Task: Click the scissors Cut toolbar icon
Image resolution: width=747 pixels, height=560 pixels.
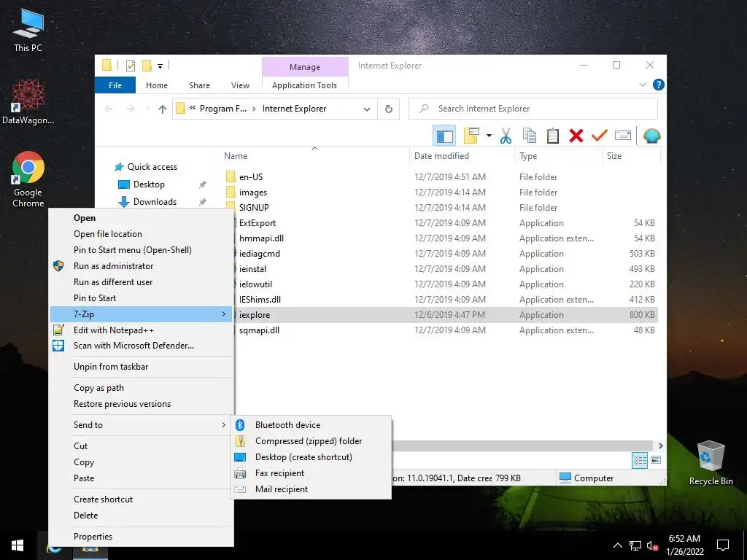Action: click(506, 136)
